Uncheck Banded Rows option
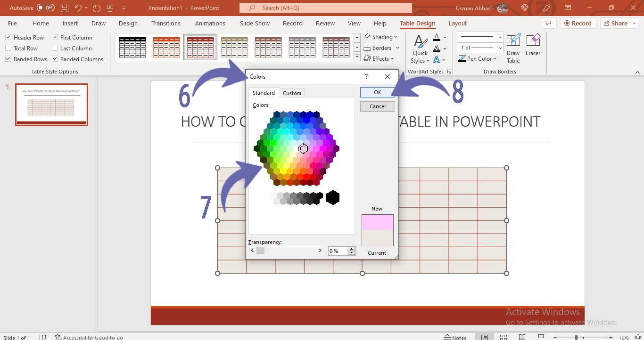Image resolution: width=644 pixels, height=340 pixels. pos(8,59)
